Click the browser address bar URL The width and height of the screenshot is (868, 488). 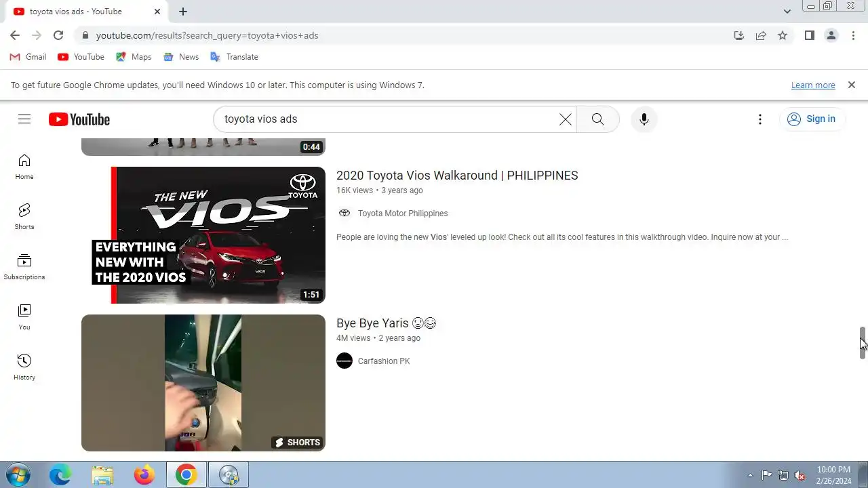(x=207, y=35)
